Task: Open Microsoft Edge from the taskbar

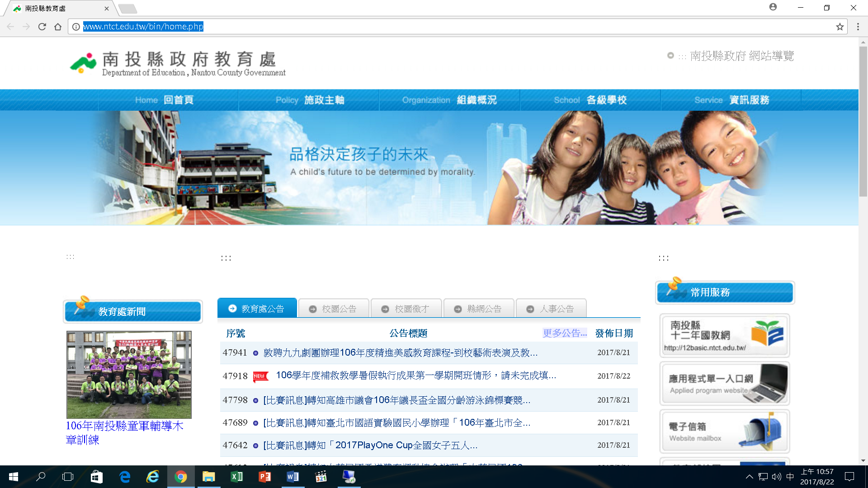Action: point(125,477)
